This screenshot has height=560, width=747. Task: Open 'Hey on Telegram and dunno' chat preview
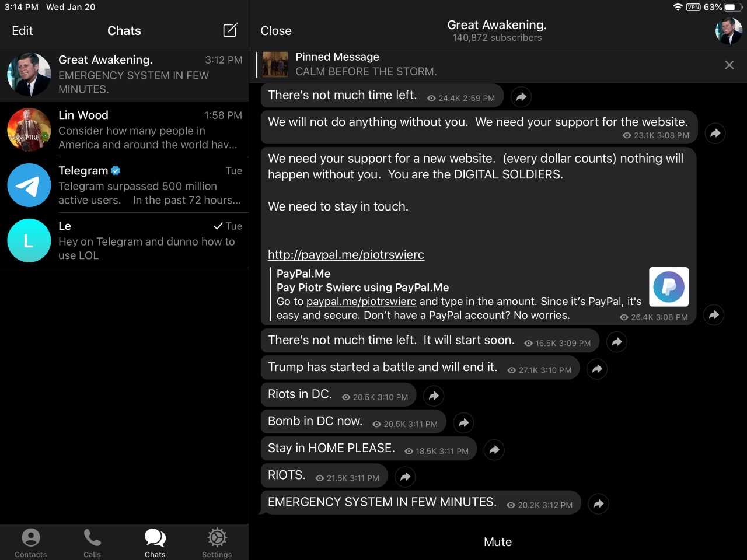146,249
